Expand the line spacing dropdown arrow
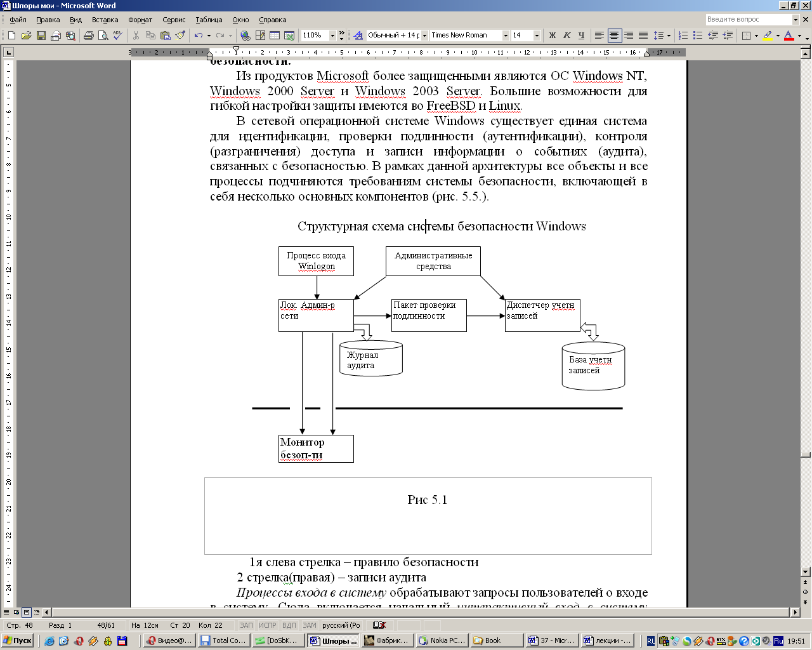The height and width of the screenshot is (650, 812). point(669,36)
